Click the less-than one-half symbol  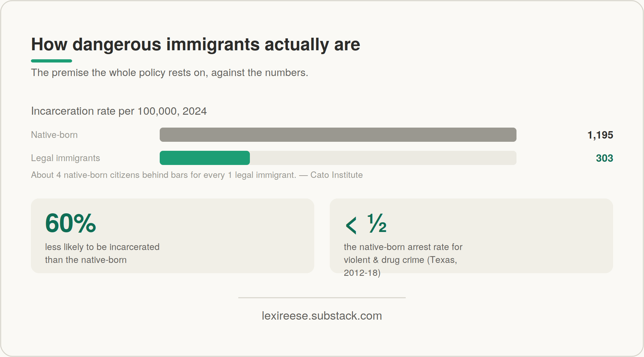point(366,224)
